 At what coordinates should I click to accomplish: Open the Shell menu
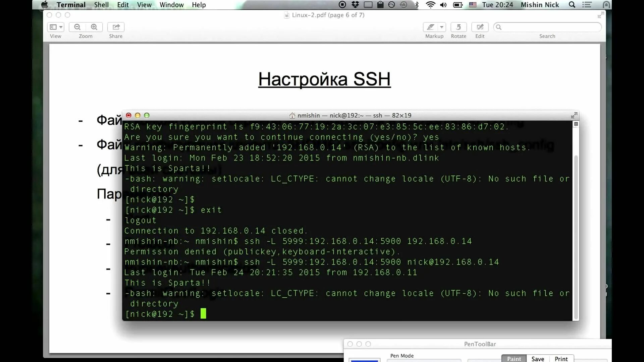101,5
